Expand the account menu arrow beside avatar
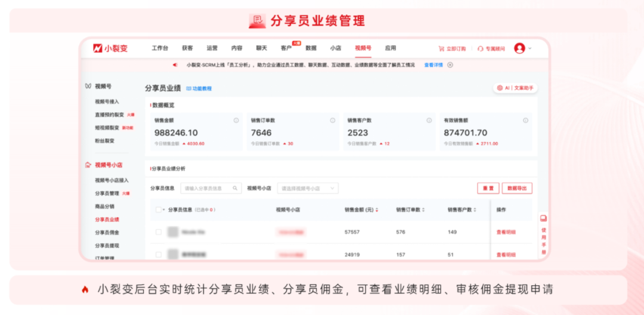644x315 pixels. 530,49
